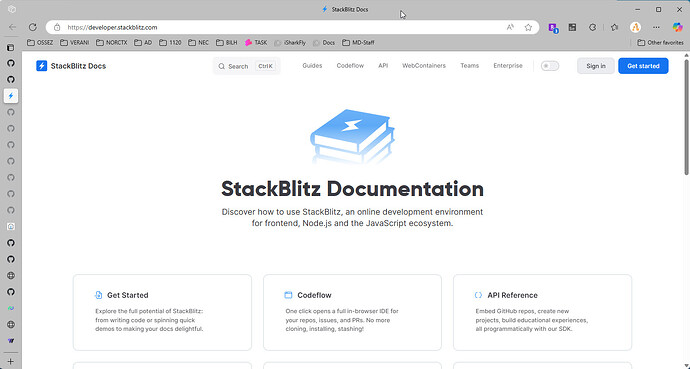Switch to the purple W vertical tab
690x369 pixels.
pyautogui.click(x=11, y=341)
